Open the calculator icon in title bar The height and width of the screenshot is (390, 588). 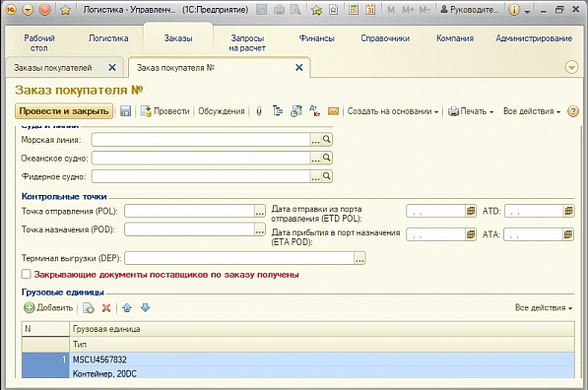(x=354, y=10)
